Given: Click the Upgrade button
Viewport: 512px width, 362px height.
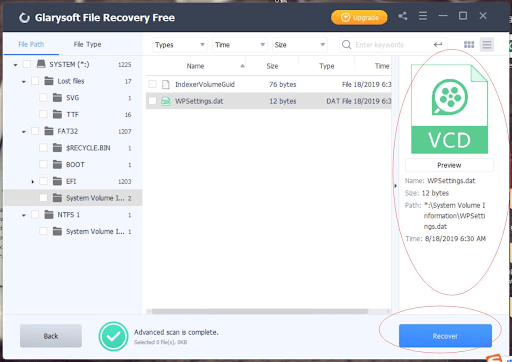Looking at the screenshot, I should [359, 17].
